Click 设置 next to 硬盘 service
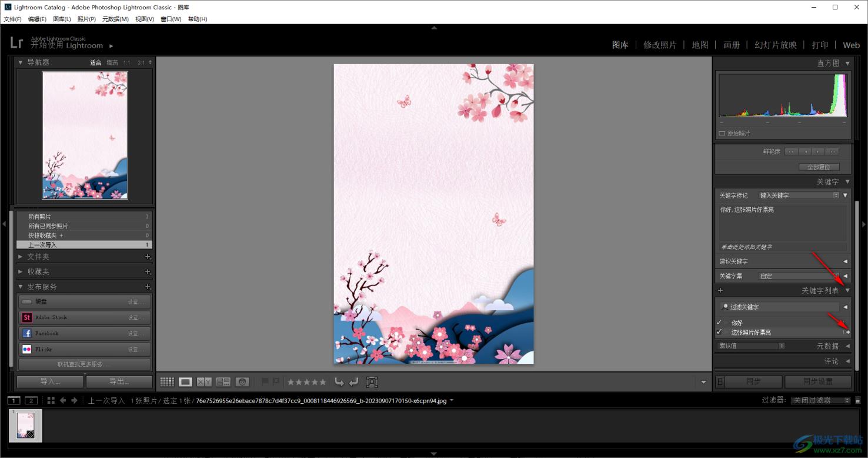 pyautogui.click(x=136, y=302)
